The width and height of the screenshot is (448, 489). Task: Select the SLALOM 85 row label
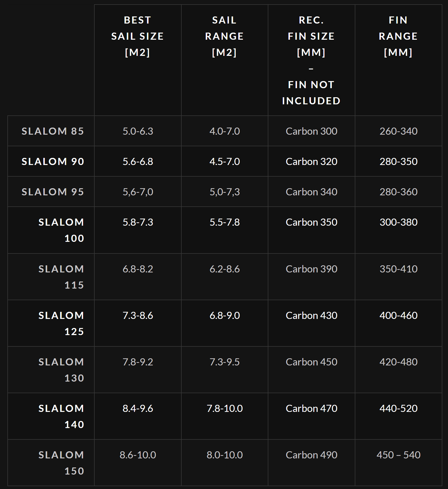(x=53, y=131)
